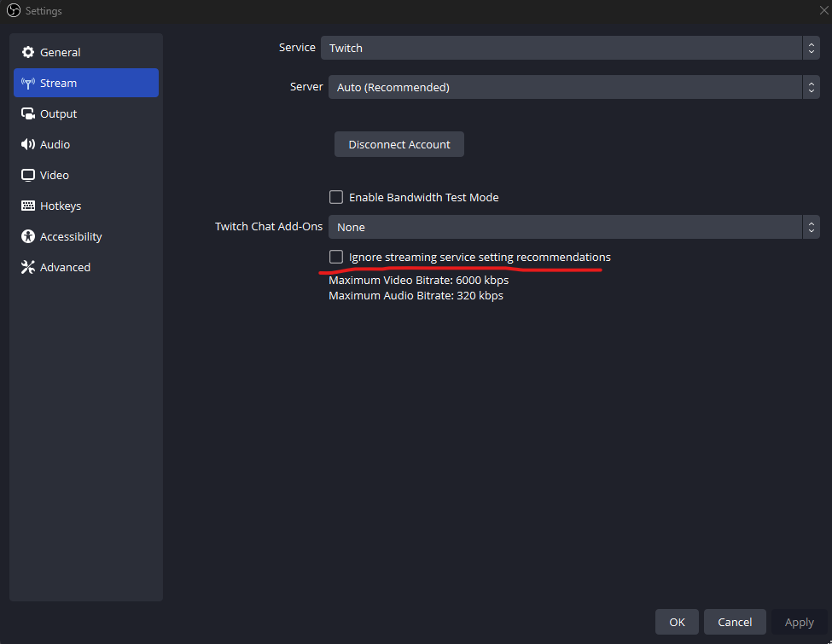Click the Service dropdown arrows
The image size is (832, 644).
811,48
